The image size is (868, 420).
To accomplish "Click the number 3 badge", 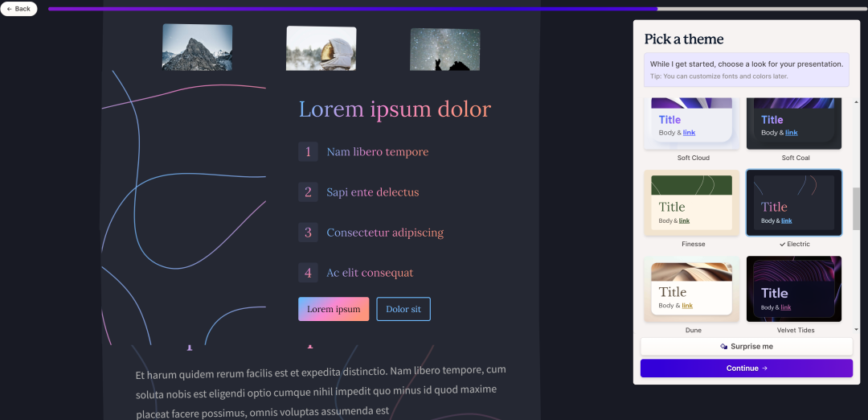I will [309, 233].
